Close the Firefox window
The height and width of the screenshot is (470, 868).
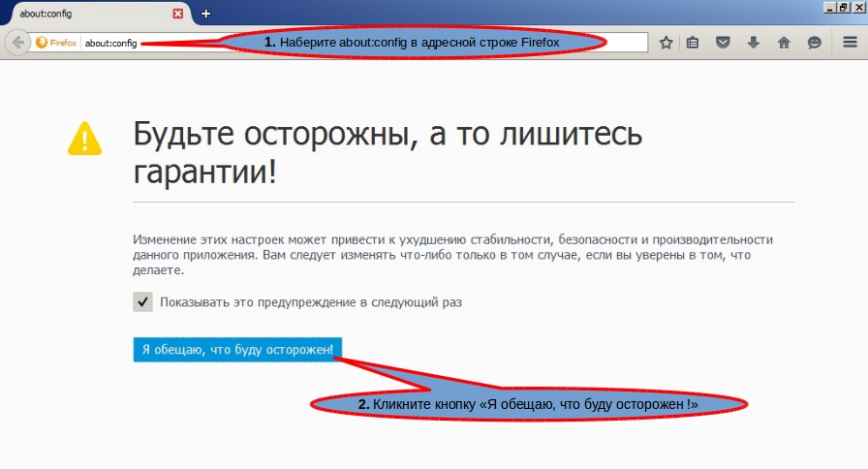858,7
